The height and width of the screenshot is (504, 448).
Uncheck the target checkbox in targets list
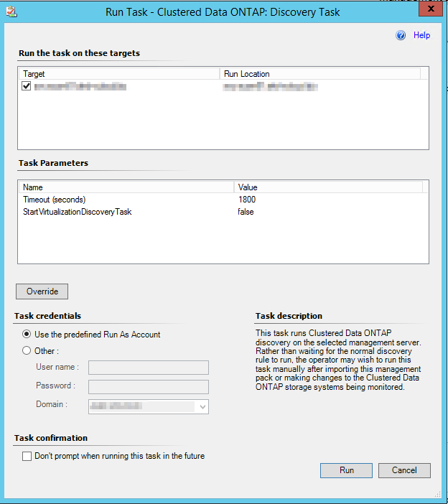27,86
